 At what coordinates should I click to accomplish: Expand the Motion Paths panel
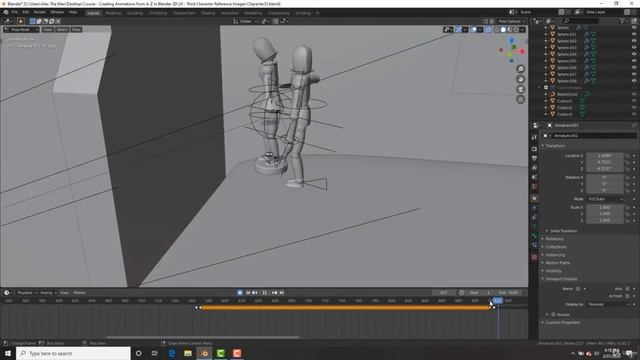(557, 263)
